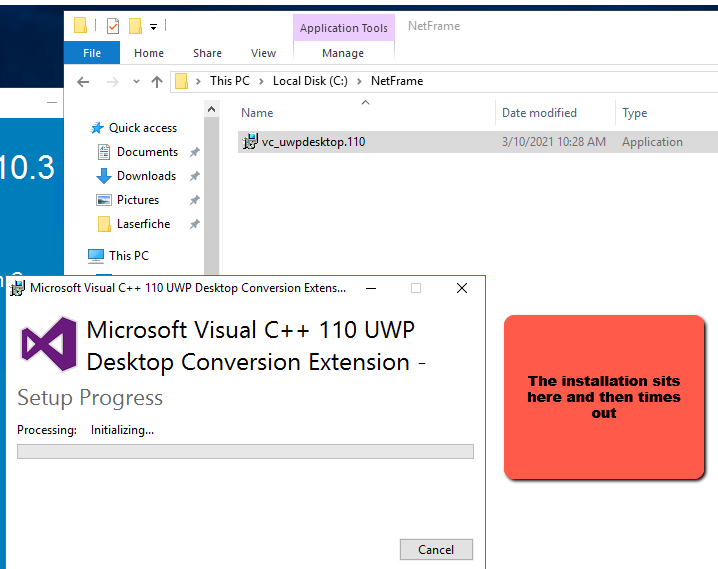Sort files by the Type column
Image resolution: width=718 pixels, height=569 pixels.
click(x=635, y=113)
